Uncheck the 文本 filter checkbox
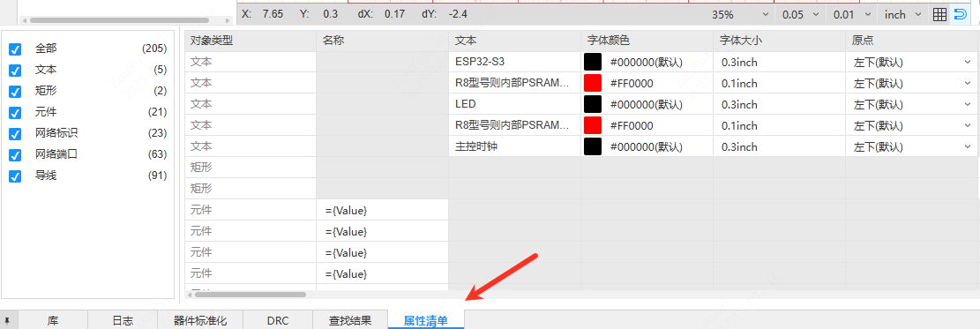980x329 pixels. (16, 70)
